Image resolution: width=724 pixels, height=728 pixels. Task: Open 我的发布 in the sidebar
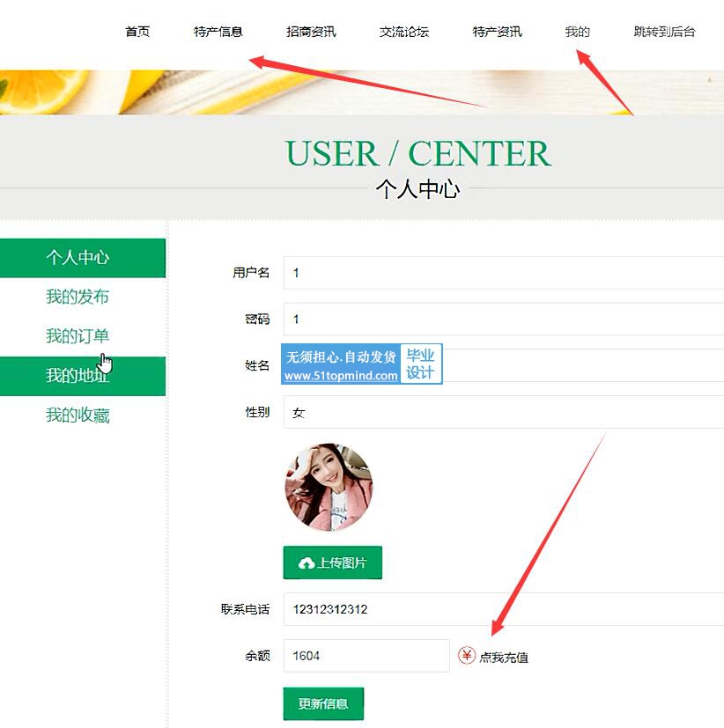[78, 298]
